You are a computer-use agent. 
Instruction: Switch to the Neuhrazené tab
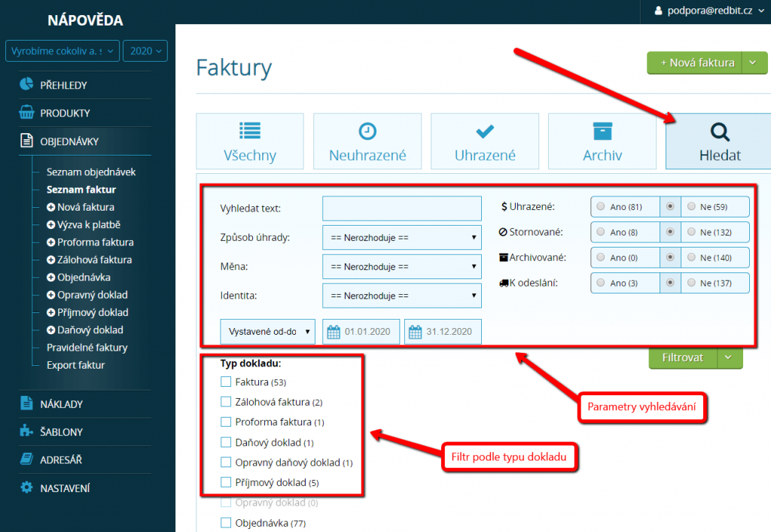367,141
